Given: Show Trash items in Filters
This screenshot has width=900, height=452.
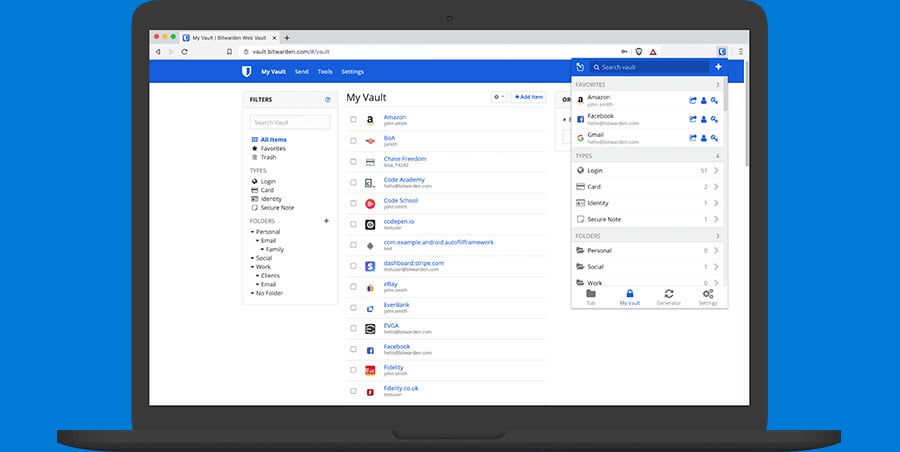Looking at the screenshot, I should click(268, 157).
